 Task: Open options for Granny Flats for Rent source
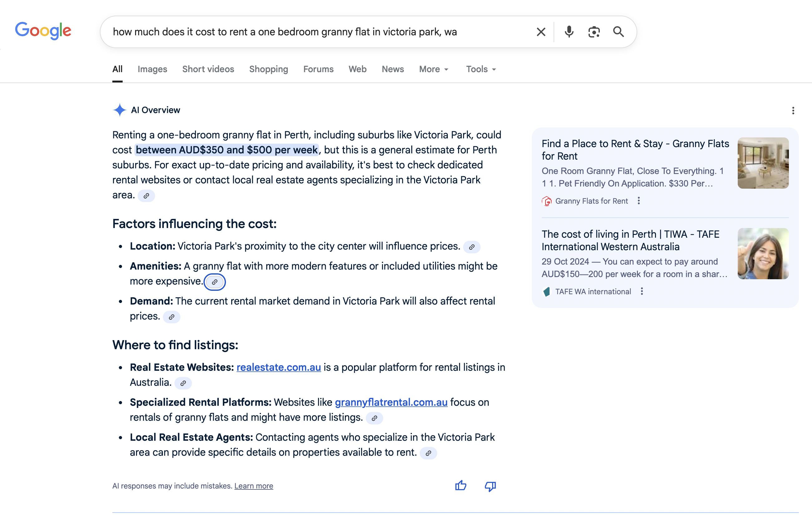(639, 201)
